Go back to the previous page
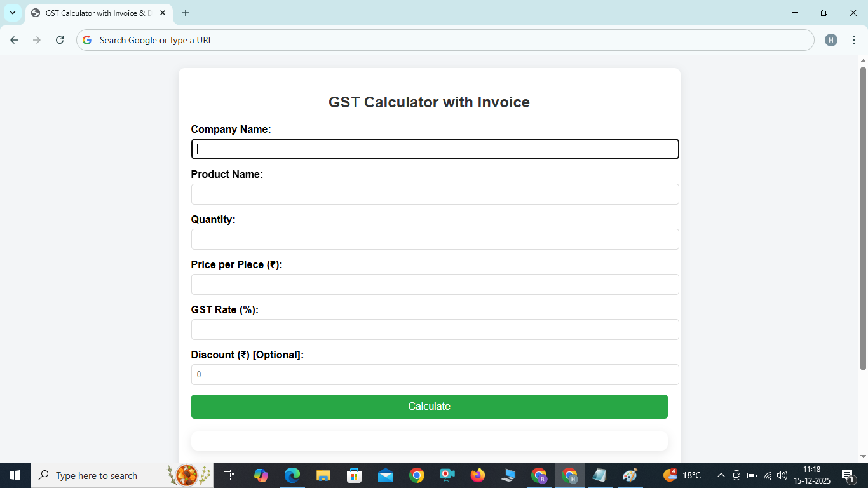This screenshot has height=488, width=868. click(13, 39)
